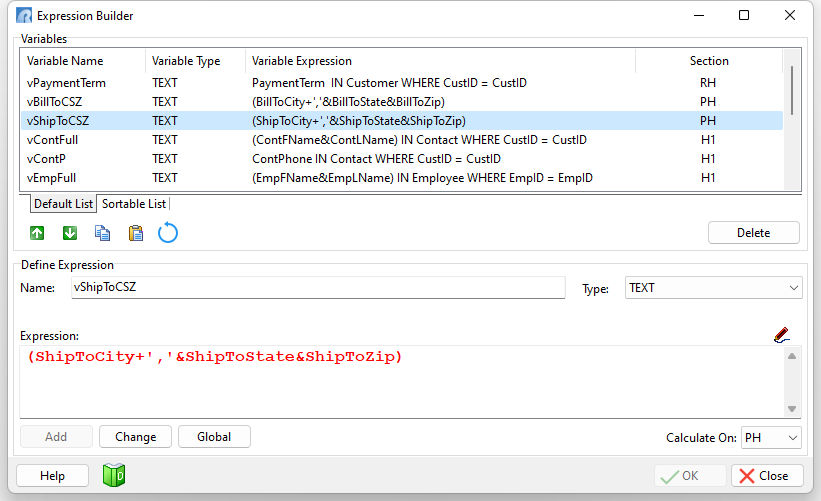Switch to the Default List tab

pos(63,204)
